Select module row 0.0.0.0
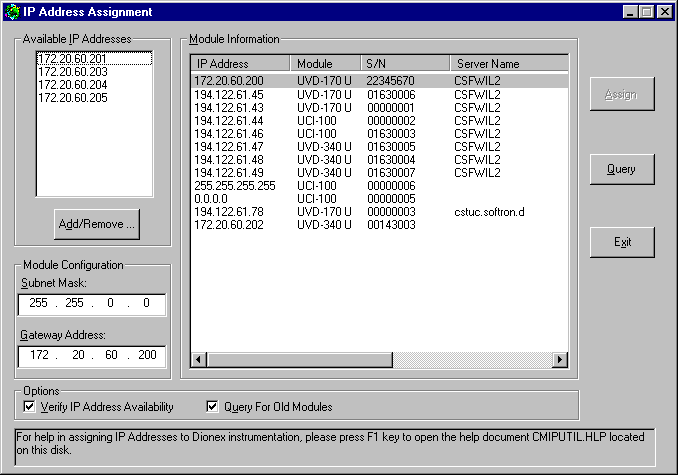The width and height of the screenshot is (678, 475). (x=379, y=198)
